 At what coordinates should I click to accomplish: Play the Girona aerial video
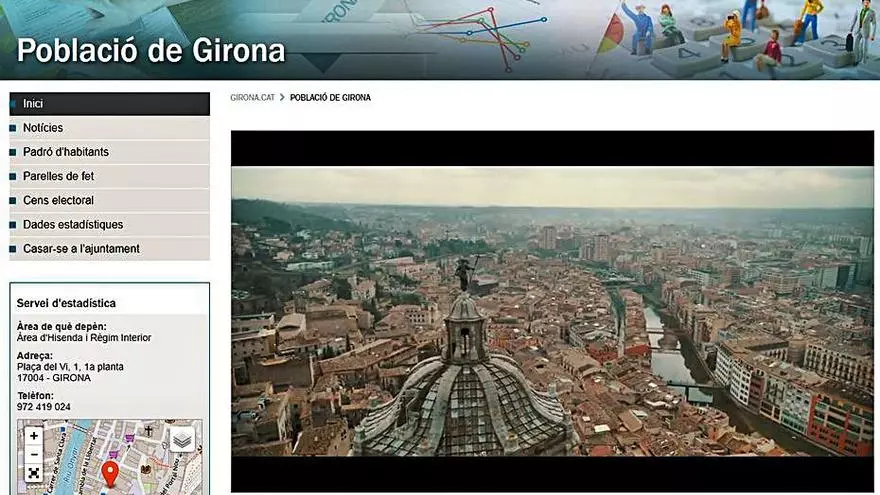pos(552,311)
